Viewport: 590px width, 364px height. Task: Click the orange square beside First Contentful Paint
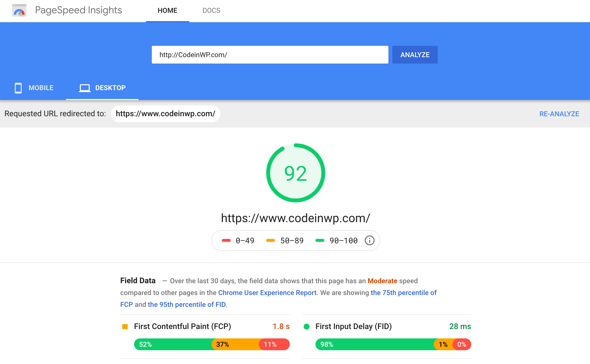125,326
